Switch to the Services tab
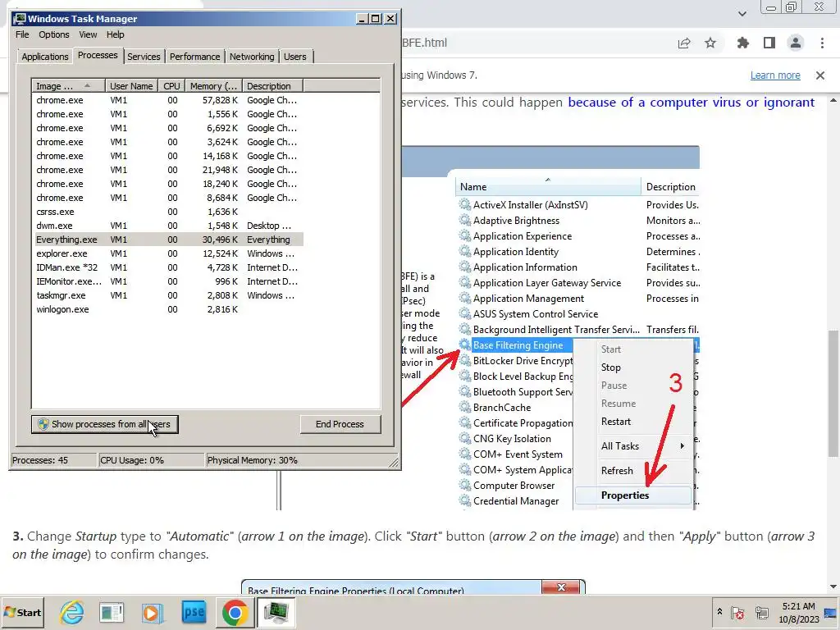 (144, 57)
